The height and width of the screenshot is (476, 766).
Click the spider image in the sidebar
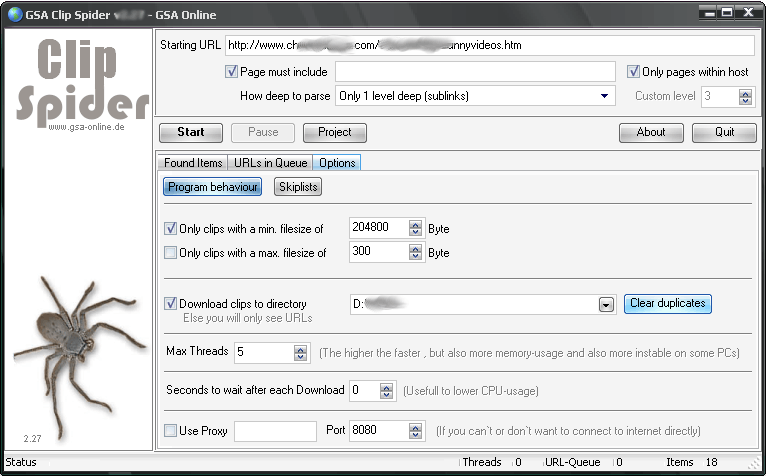pyautogui.click(x=80, y=357)
